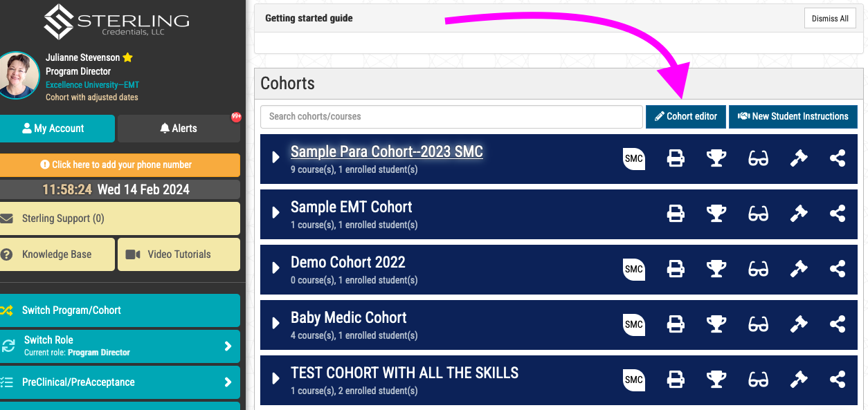The height and width of the screenshot is (410, 868).
Task: Open the SMC badge on Demo Cohort 2022
Action: 633,270
